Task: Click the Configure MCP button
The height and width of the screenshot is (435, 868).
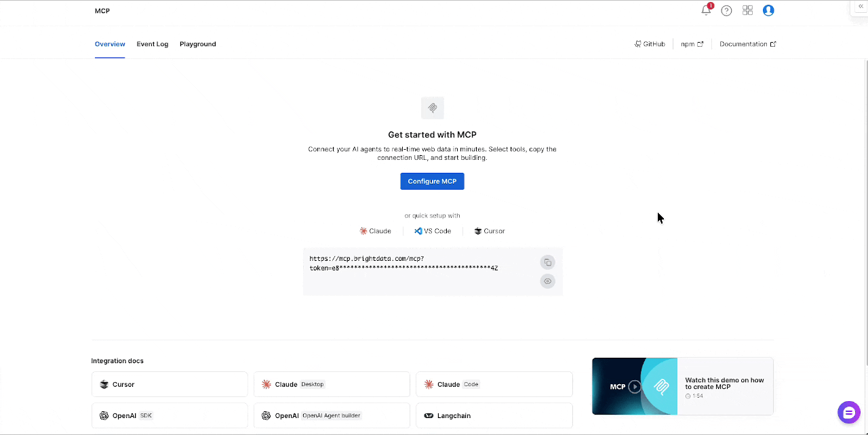Action: pos(432,182)
